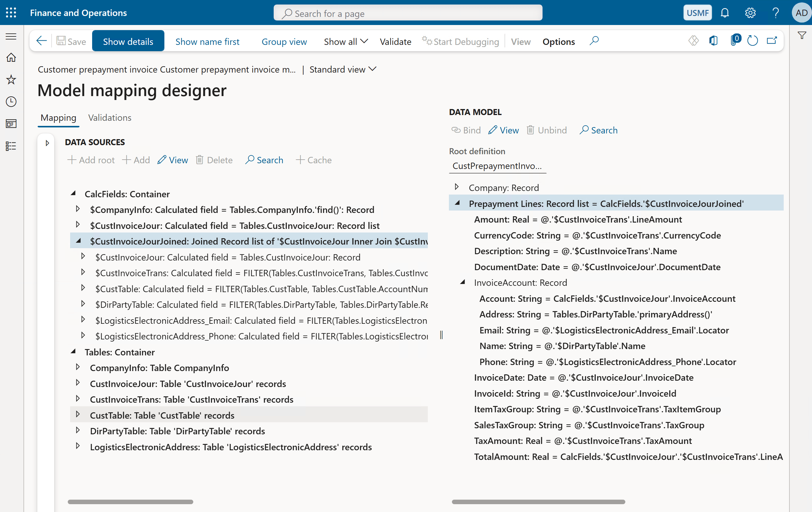Viewport: 812px width, 512px height.
Task: Refresh the page using the circular arrow
Action: [x=752, y=41]
